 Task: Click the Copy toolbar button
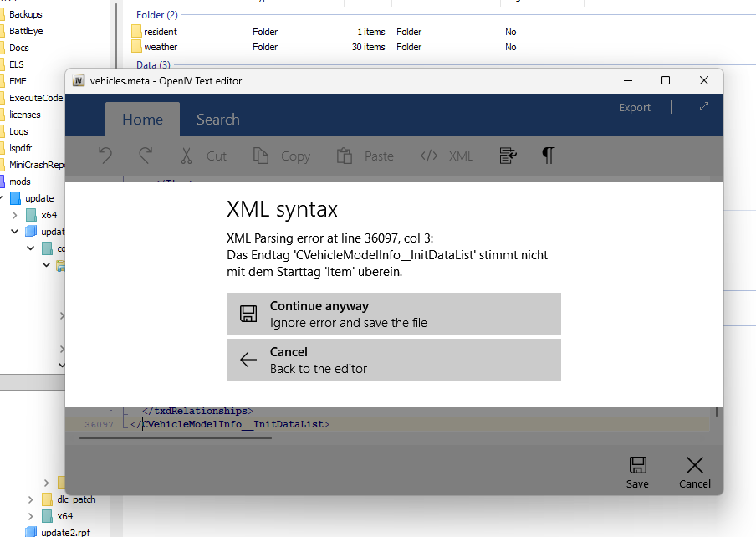coord(282,156)
